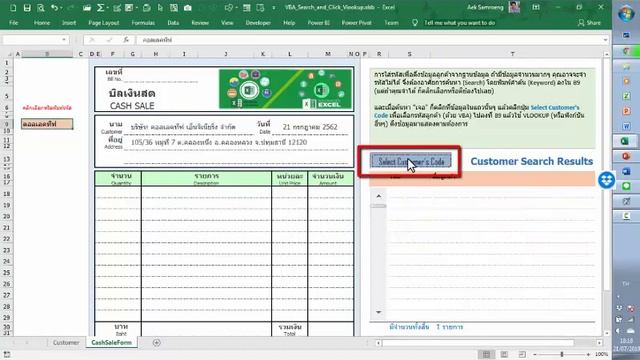640x360 pixels.
Task: Open the Shapes dropdown arrow in toolbar
Action: [237, 7]
